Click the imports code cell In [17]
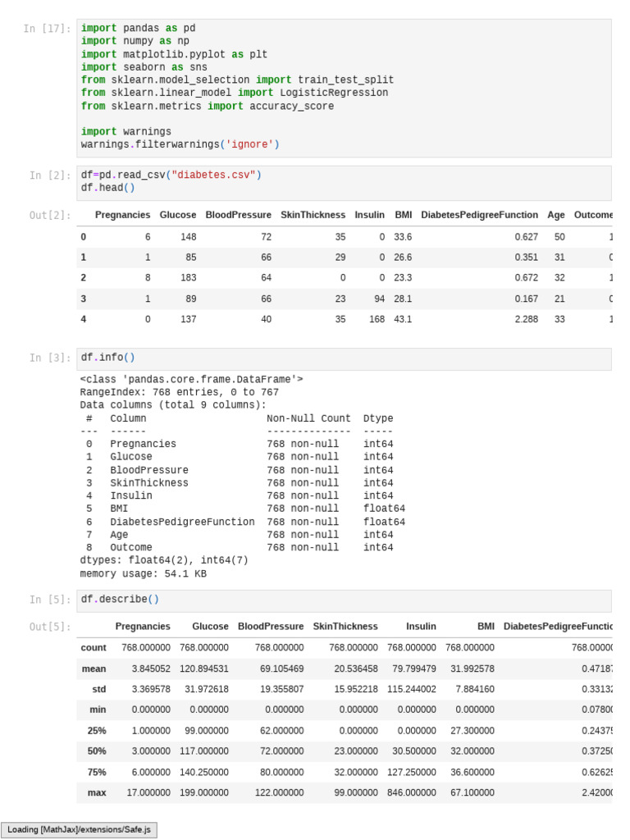Image resolution: width=630 pixels, height=840 pixels. click(x=344, y=86)
